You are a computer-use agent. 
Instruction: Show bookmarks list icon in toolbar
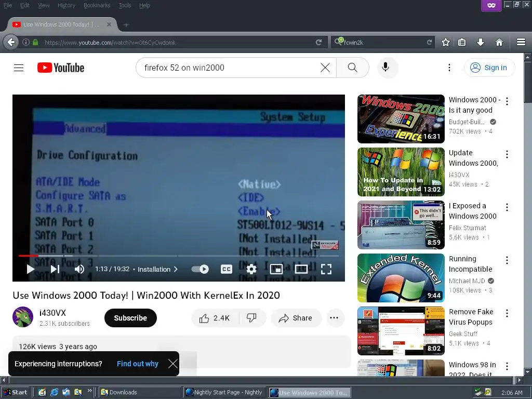point(462,43)
